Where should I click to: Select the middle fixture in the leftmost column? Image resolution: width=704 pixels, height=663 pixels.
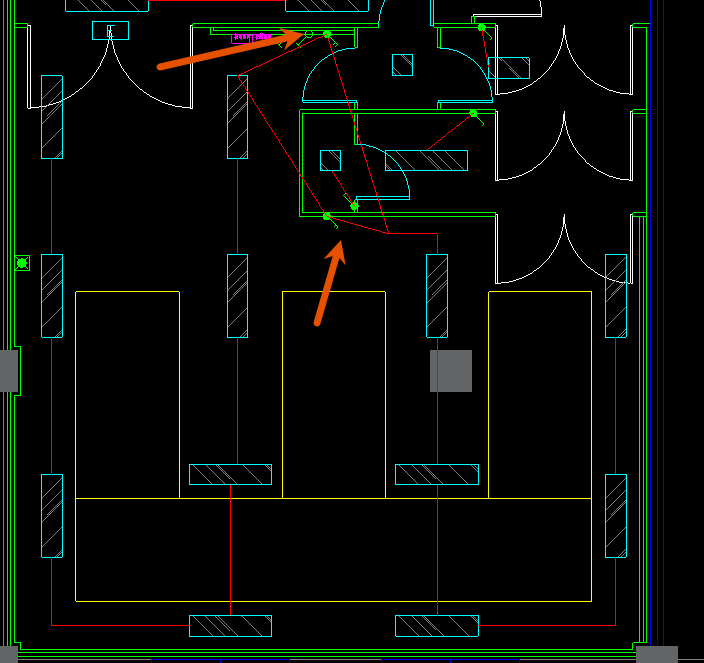[x=52, y=296]
